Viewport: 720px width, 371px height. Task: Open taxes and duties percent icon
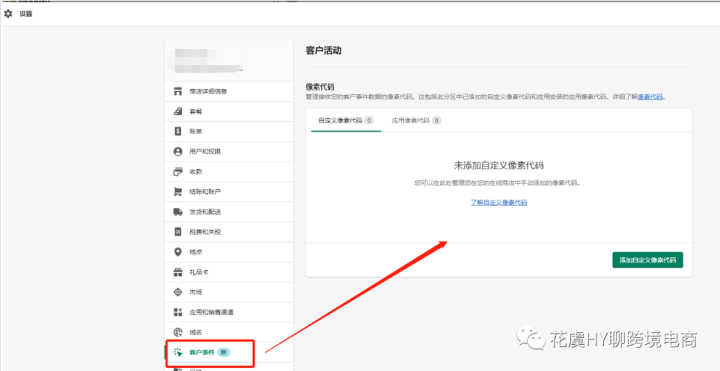pos(178,232)
